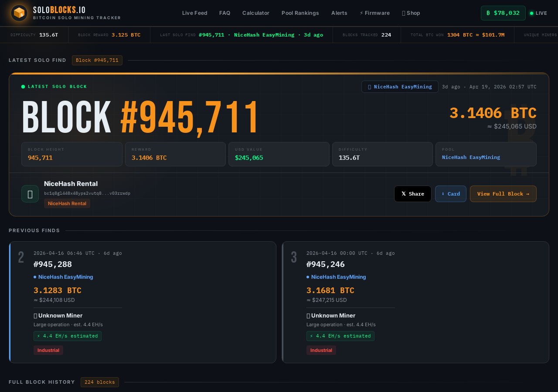Click the Shop bag icon in navigation
This screenshot has height=392, width=558.
point(403,13)
